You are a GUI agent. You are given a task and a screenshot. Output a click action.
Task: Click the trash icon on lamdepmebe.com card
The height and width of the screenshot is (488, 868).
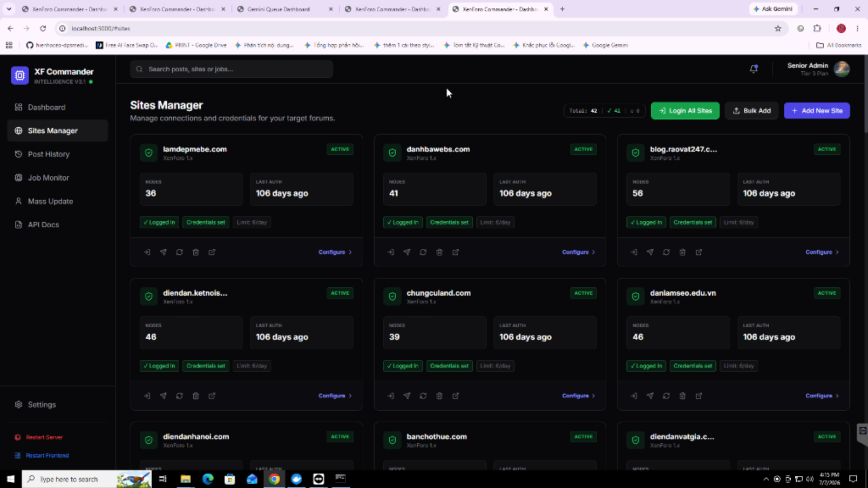196,252
